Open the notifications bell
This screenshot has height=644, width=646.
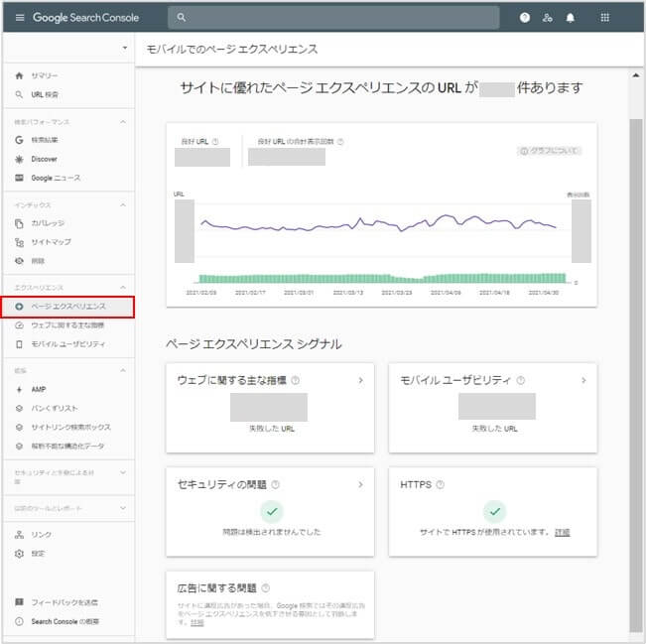coord(570,18)
